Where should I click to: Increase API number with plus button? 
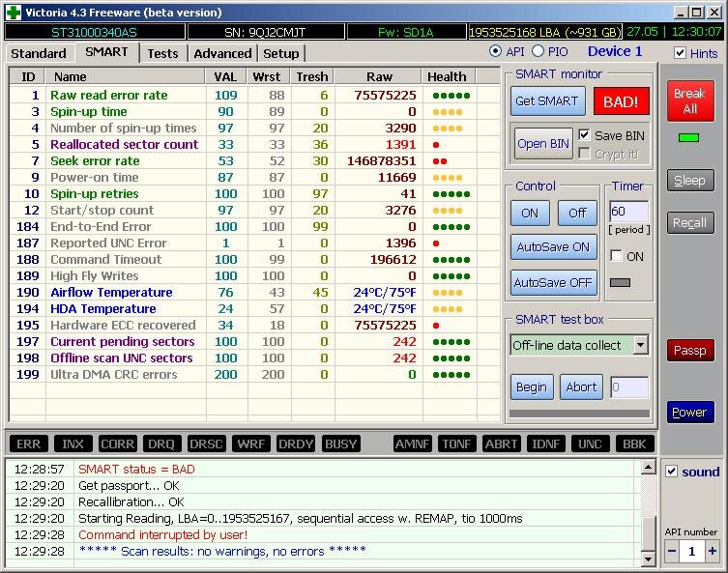[713, 551]
